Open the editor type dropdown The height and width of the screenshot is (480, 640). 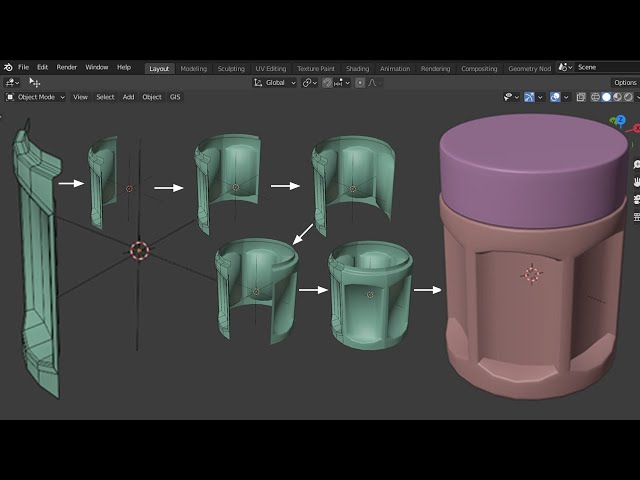tap(11, 83)
